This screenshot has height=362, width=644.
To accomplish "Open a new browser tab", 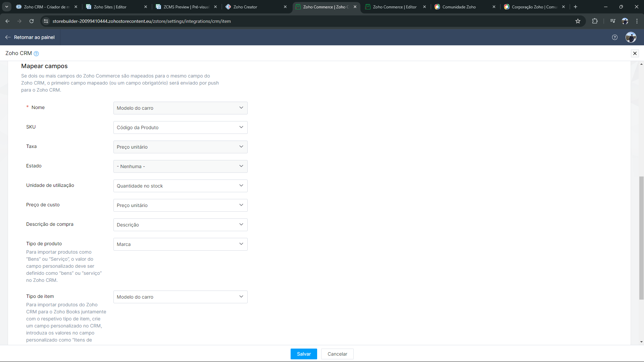I will point(576,7).
